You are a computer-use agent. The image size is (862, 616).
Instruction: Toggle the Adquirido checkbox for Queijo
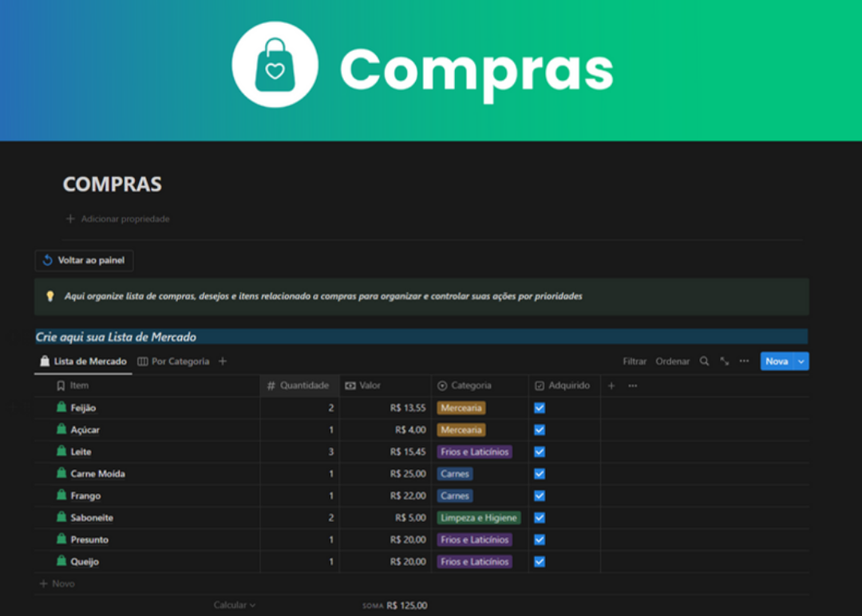point(540,562)
